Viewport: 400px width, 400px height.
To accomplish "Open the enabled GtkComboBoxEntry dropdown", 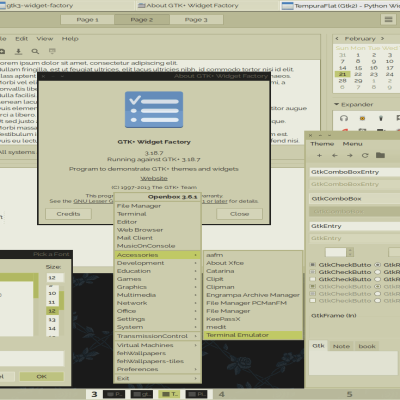I will 355,172.
